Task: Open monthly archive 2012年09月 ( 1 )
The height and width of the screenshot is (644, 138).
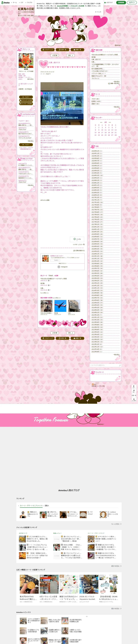Action: 97,352
